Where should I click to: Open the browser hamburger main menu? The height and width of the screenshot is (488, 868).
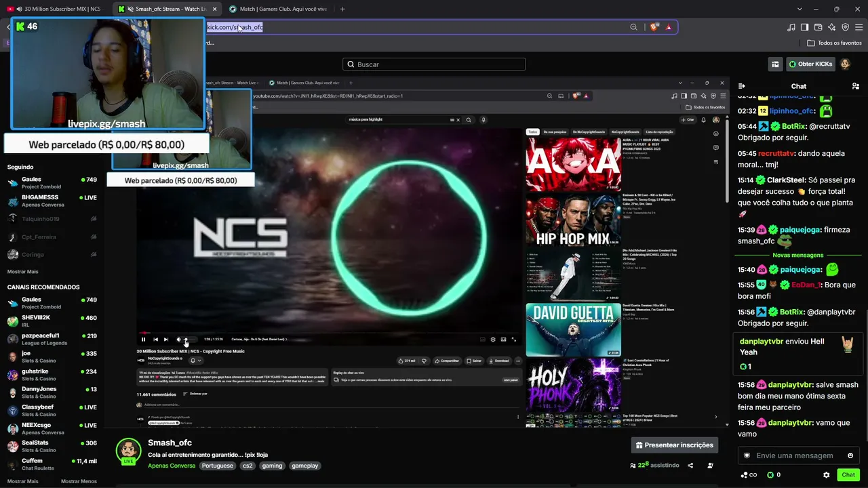(x=859, y=27)
